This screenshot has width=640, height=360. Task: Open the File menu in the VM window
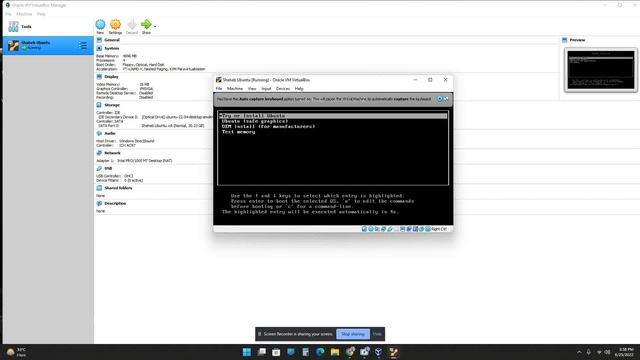pyautogui.click(x=219, y=89)
